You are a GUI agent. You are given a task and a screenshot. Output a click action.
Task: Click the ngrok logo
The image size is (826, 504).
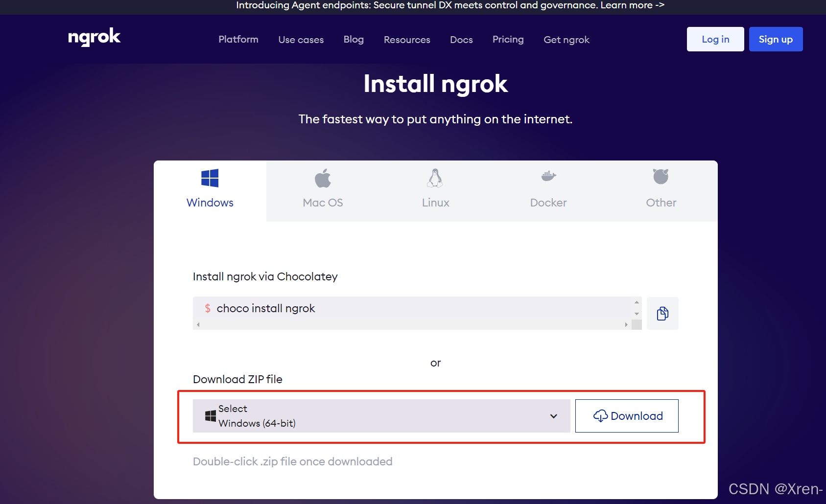tap(94, 37)
